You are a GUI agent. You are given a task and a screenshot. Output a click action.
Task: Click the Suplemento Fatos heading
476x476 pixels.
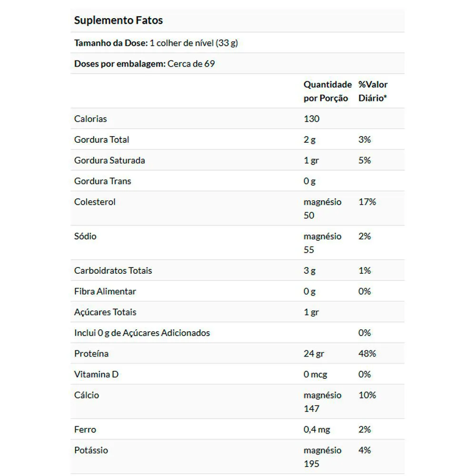pos(119,20)
